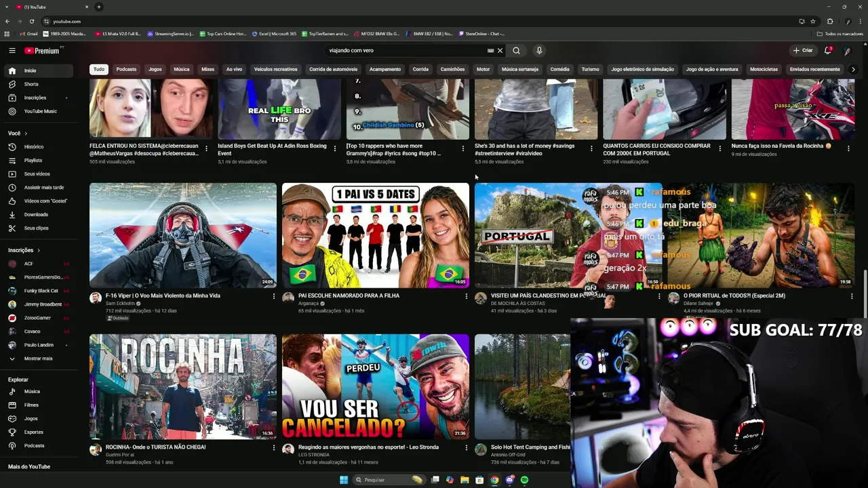Open the F-16 Viper video thumbnail
This screenshot has width=868, height=488.
[x=183, y=235]
